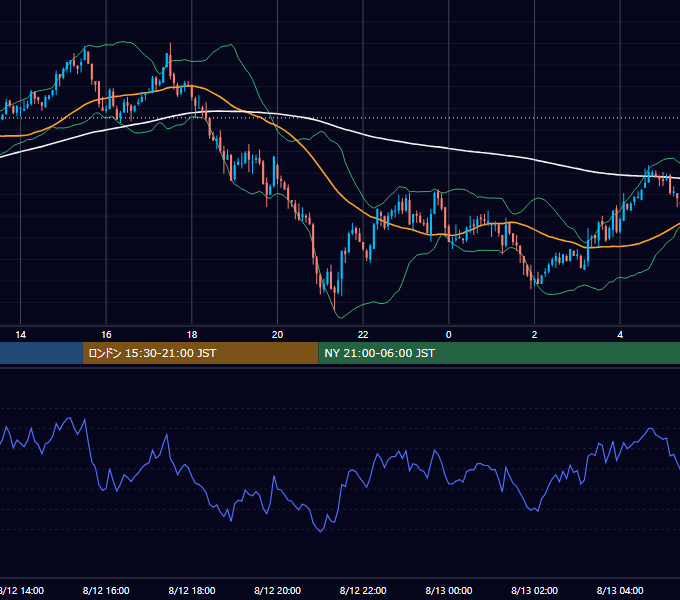The height and width of the screenshot is (600, 680).
Task: Select the ロンドン 15:30-21:00 JST session bar
Action: point(200,353)
